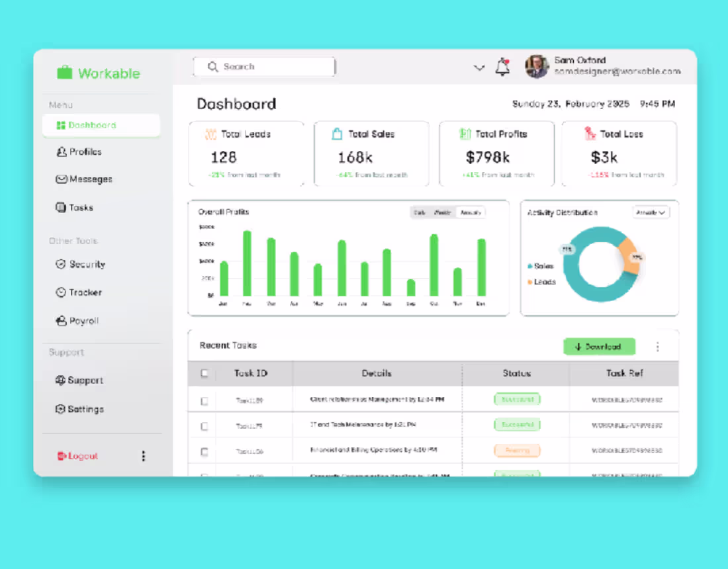
Task: Click the notification bell icon
Action: (x=502, y=67)
